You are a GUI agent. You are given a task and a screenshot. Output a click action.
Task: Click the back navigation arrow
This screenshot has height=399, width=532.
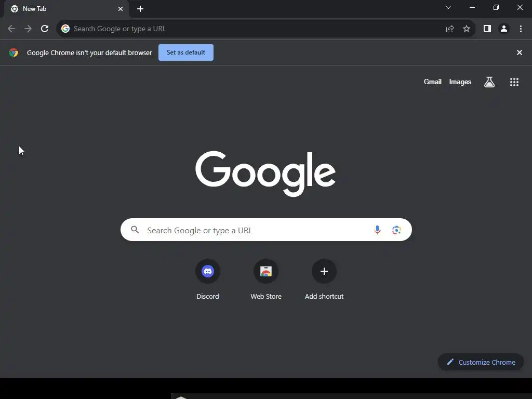point(11,29)
